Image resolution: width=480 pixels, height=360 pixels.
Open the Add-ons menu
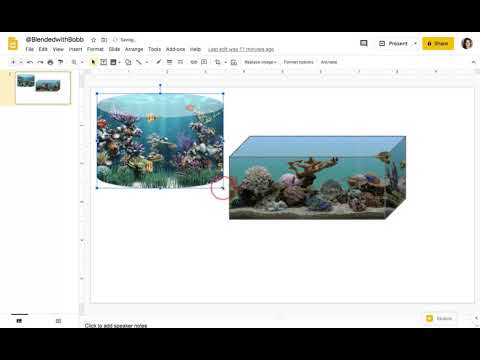point(175,49)
